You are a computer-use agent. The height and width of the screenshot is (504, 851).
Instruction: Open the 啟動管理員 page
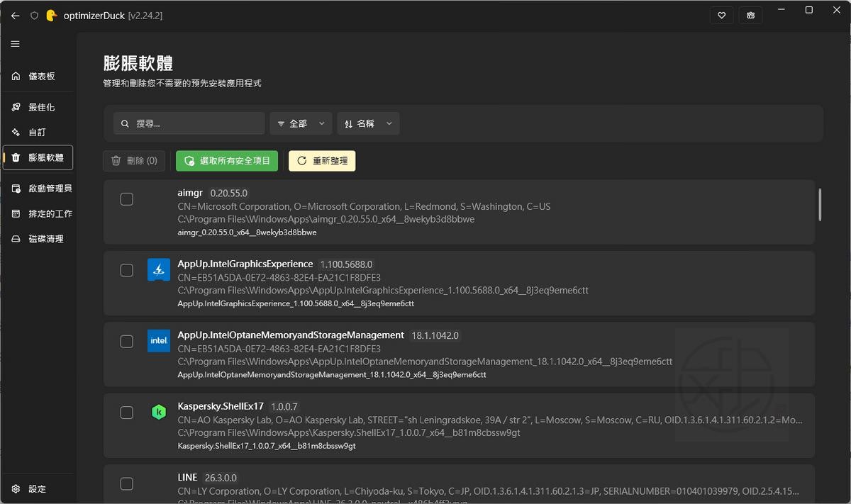[x=38, y=189]
